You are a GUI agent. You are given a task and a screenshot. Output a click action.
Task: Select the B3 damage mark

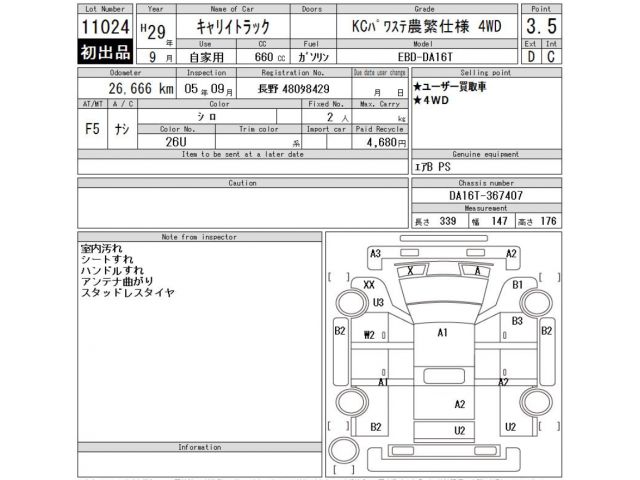click(517, 321)
